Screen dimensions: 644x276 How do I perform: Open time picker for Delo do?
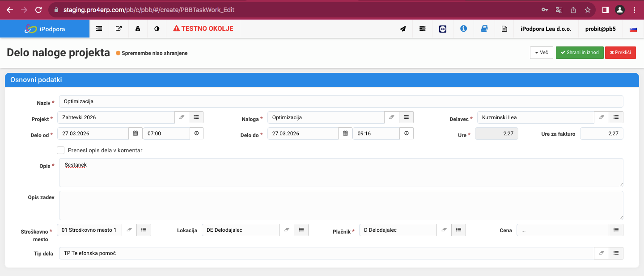coord(406,134)
